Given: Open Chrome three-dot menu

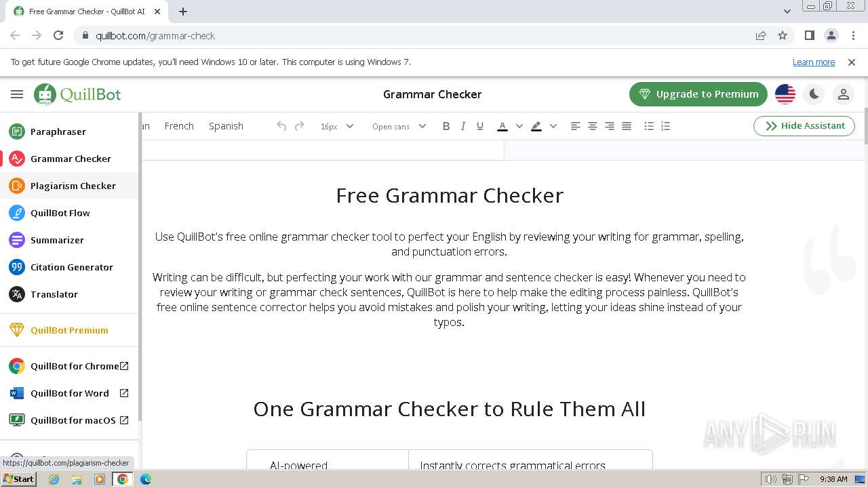Looking at the screenshot, I should (x=852, y=35).
